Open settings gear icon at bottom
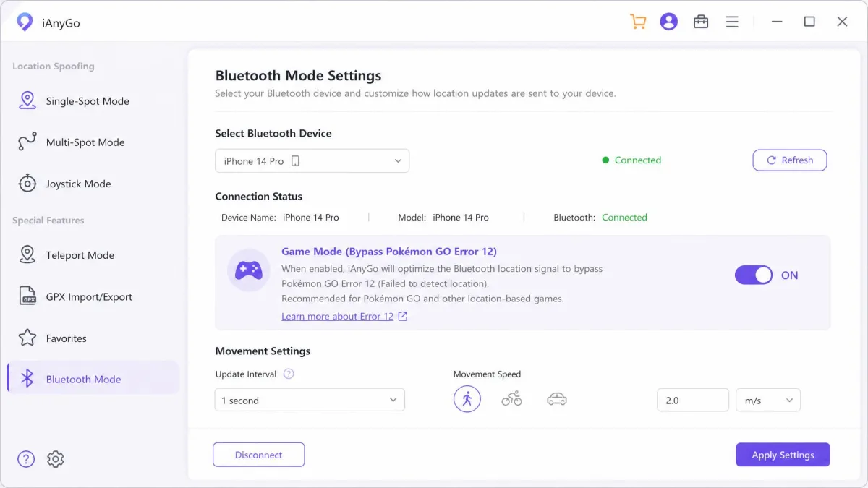Screen dimensions: 868x488 tap(56, 459)
